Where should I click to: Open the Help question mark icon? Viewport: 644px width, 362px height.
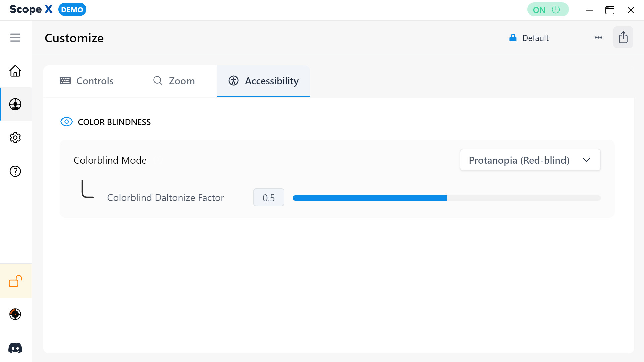click(15, 171)
